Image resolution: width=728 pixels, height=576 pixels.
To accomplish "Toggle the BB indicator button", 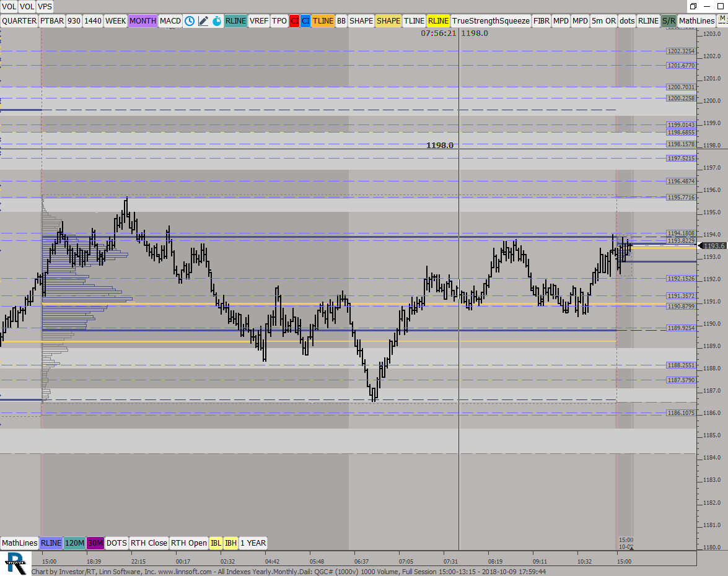I will point(341,21).
